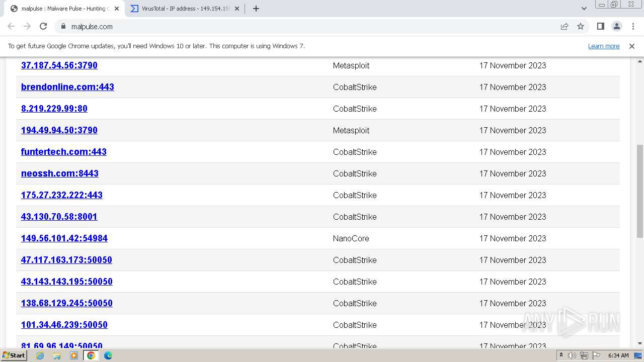
Task: Close the VirusTotal tab
Action: pos(237,9)
